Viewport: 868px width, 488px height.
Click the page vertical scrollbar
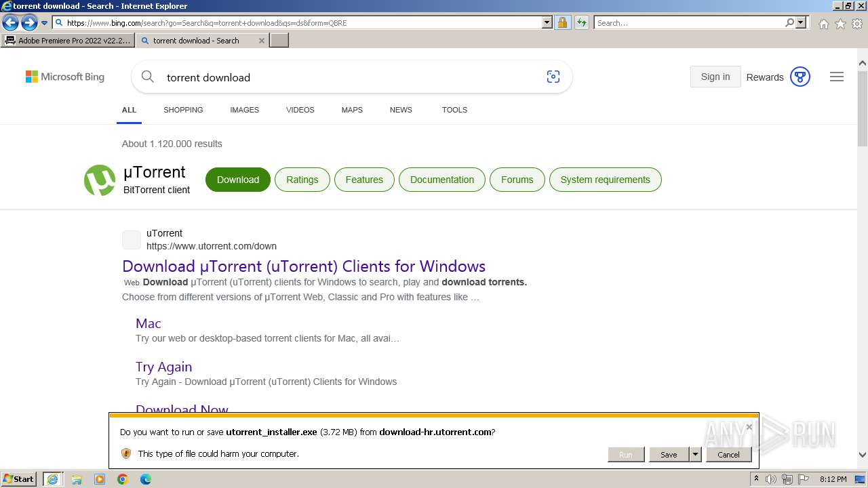(x=863, y=108)
